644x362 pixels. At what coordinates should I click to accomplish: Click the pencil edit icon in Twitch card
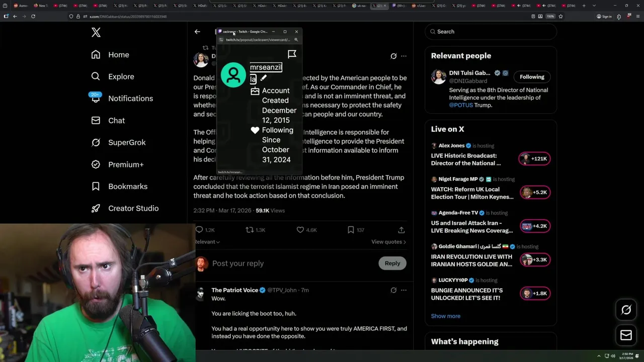pyautogui.click(x=264, y=78)
